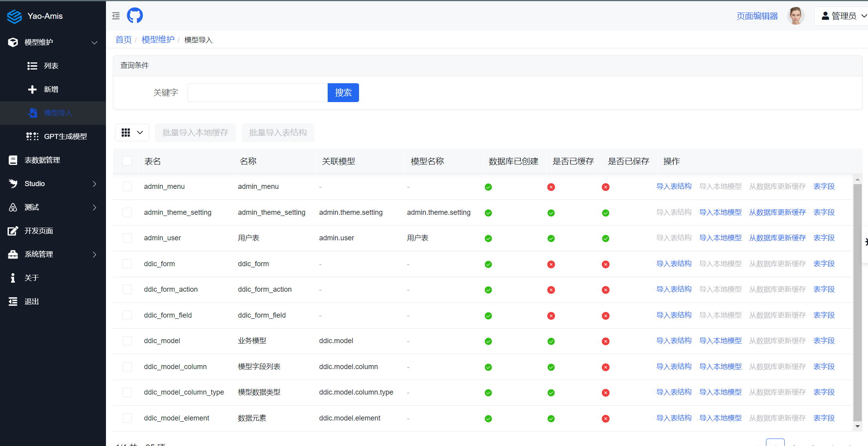
Task: Open 开发页面 in sidebar
Action: click(53, 230)
